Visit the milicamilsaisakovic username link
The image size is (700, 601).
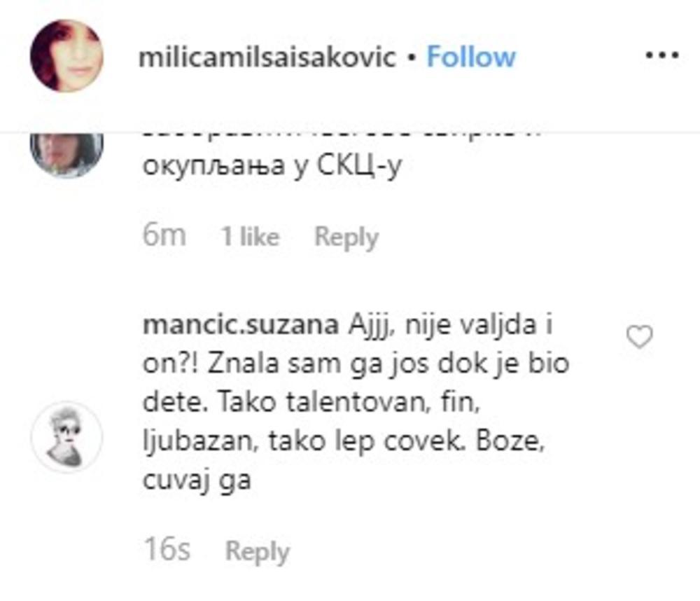pyautogui.click(x=267, y=57)
